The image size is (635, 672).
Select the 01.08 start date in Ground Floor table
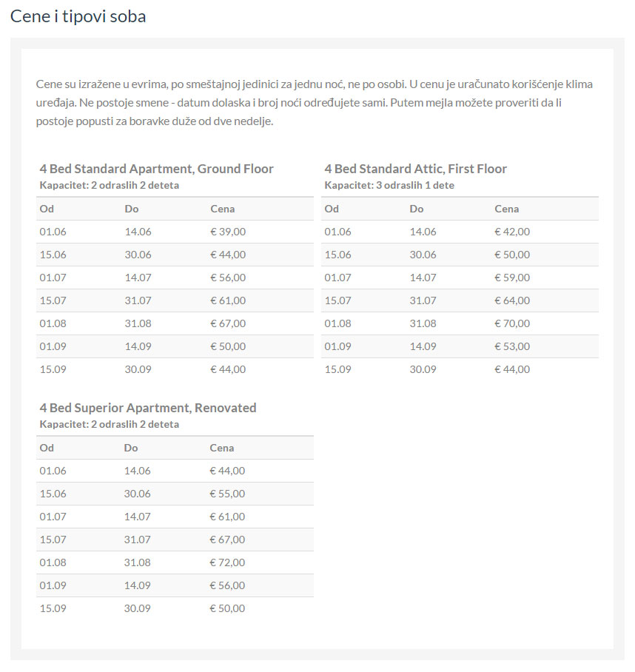click(x=53, y=323)
